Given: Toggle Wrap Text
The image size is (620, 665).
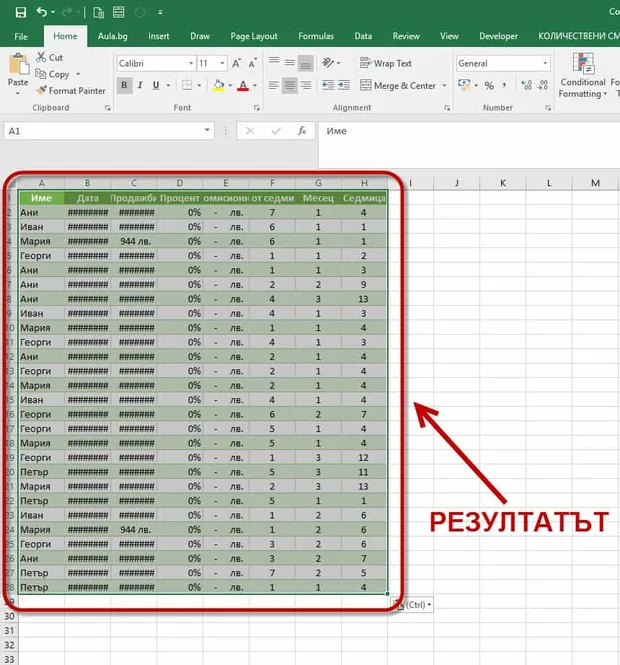Looking at the screenshot, I should tap(385, 63).
